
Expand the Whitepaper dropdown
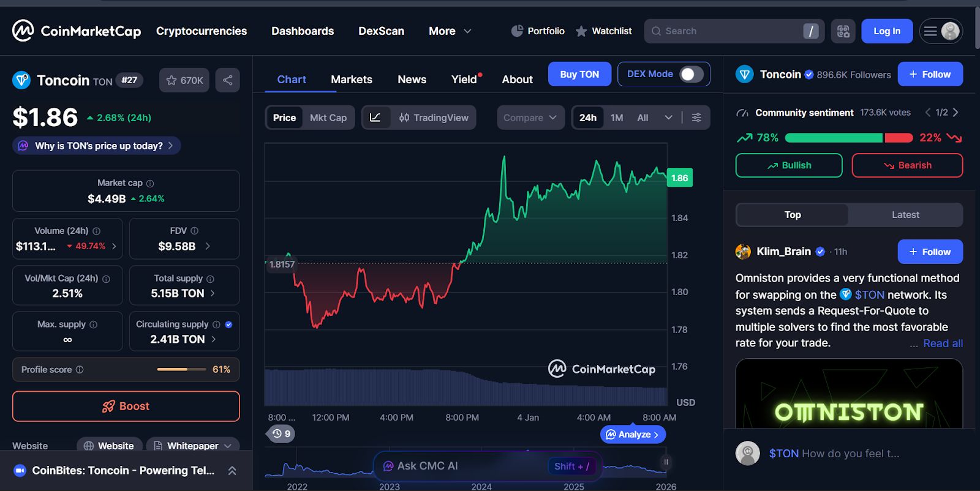(192, 446)
